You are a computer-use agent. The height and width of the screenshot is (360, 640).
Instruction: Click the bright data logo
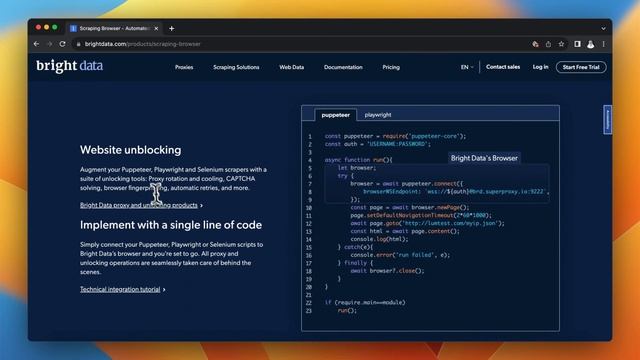click(69, 66)
